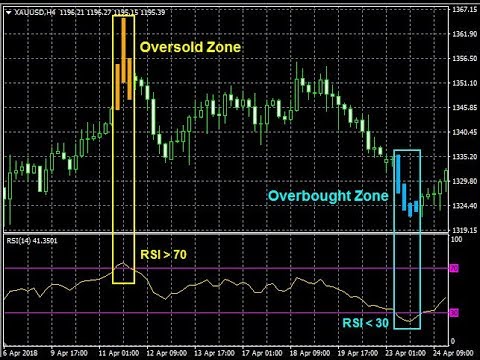Click the 1361.90 price level

point(464,34)
